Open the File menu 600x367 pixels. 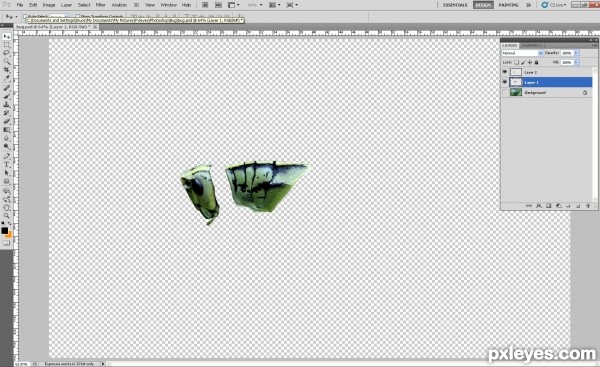20,5
